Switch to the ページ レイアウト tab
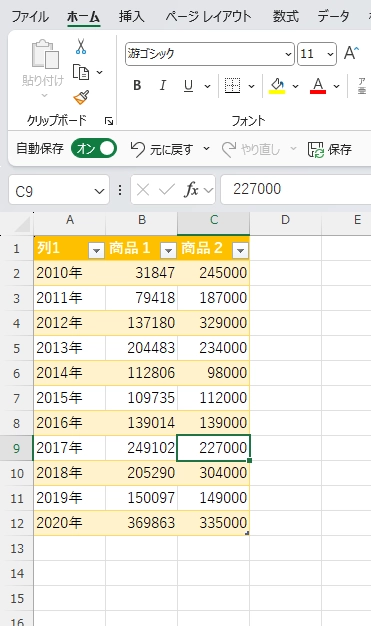Image resolution: width=371 pixels, height=626 pixels. pyautogui.click(x=208, y=17)
